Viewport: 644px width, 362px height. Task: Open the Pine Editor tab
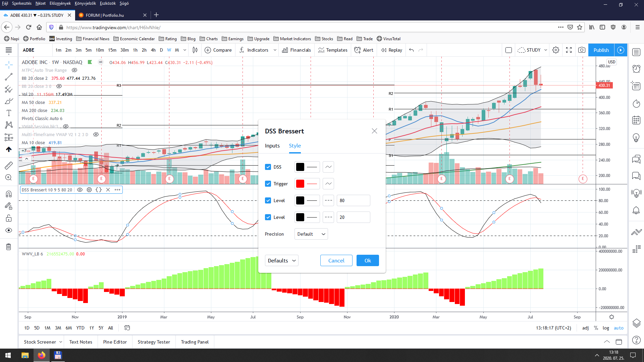click(115, 342)
